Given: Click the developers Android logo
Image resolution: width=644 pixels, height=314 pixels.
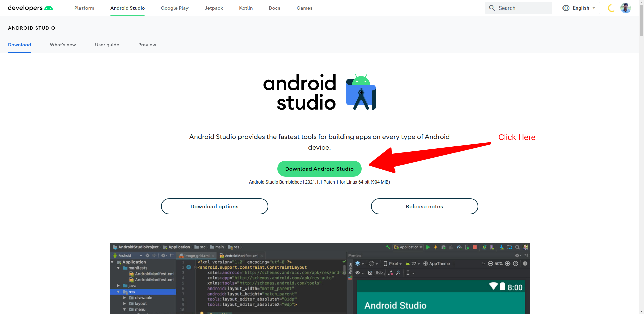Looking at the screenshot, I should 31,8.
